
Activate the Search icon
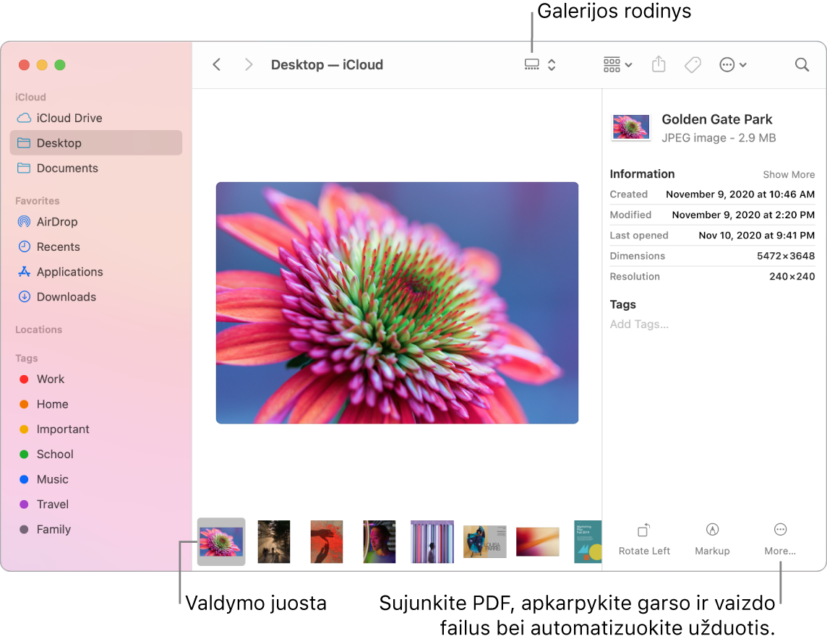(802, 64)
